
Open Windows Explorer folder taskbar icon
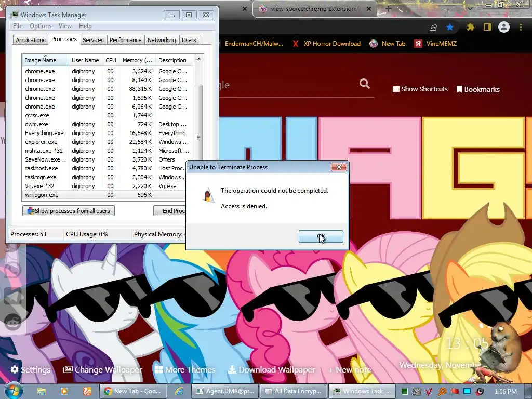coord(42,391)
